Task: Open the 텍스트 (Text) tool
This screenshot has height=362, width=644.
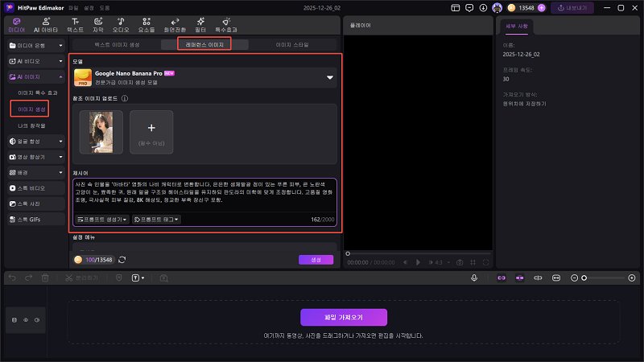Action: pos(75,25)
